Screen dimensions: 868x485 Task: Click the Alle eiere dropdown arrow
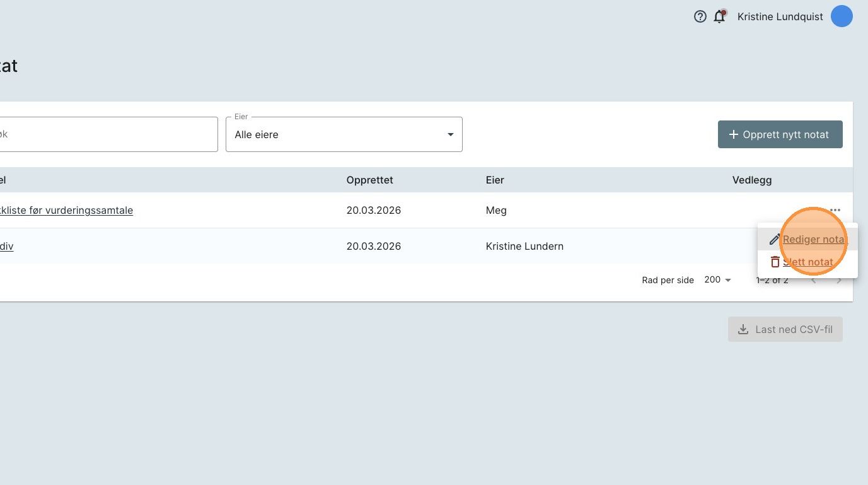tap(450, 134)
